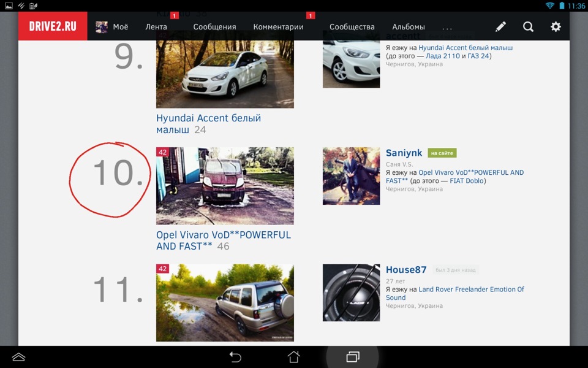Tap the notification badge above Комментарии
The image size is (588, 368).
pos(310,15)
